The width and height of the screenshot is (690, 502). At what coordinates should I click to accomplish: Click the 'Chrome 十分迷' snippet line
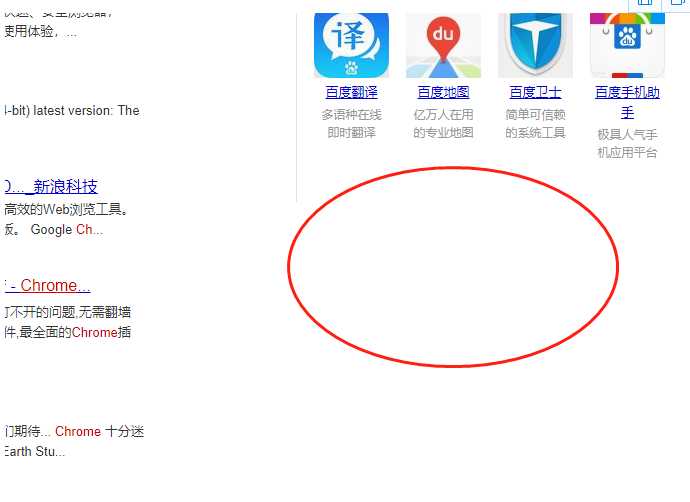click(99, 431)
